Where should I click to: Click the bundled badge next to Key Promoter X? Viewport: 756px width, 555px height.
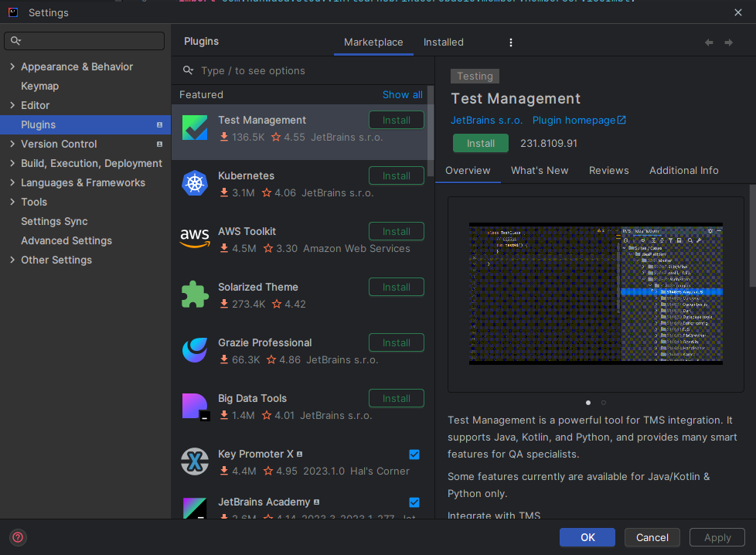[299, 455]
